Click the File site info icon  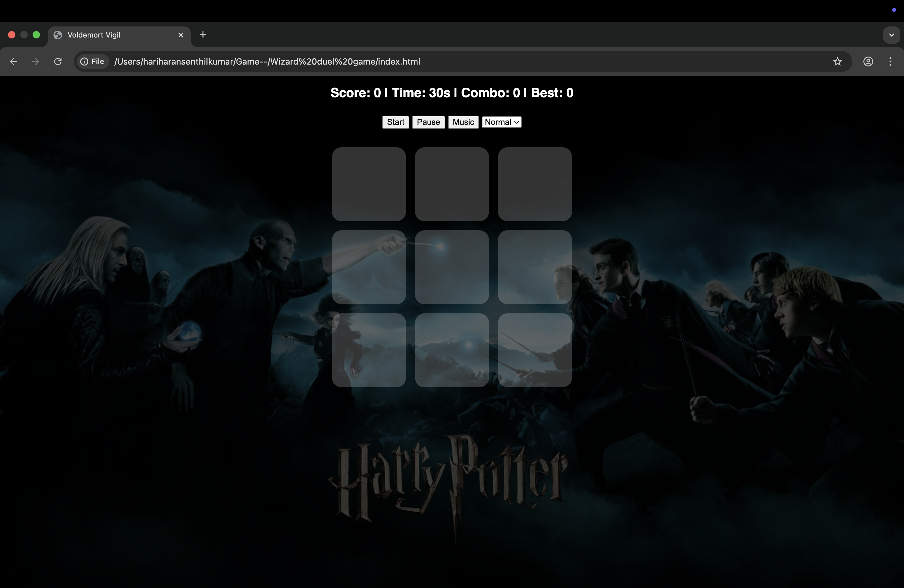[92, 62]
